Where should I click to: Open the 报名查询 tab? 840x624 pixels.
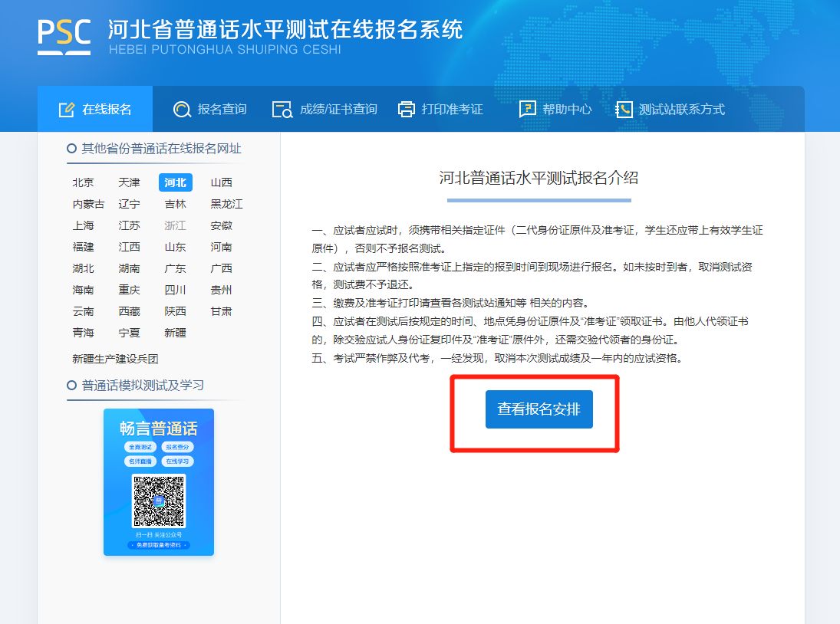[222, 110]
